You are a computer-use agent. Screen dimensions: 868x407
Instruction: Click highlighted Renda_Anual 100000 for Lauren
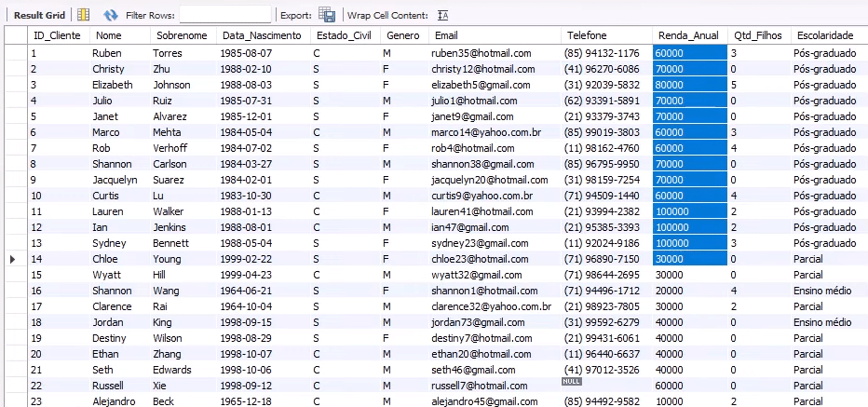coord(690,211)
